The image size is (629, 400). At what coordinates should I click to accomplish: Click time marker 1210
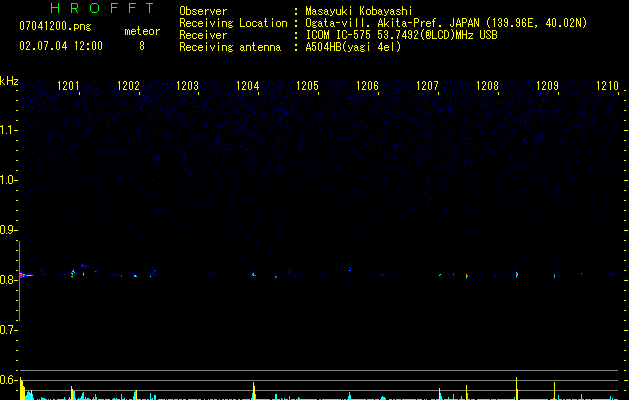[607, 86]
